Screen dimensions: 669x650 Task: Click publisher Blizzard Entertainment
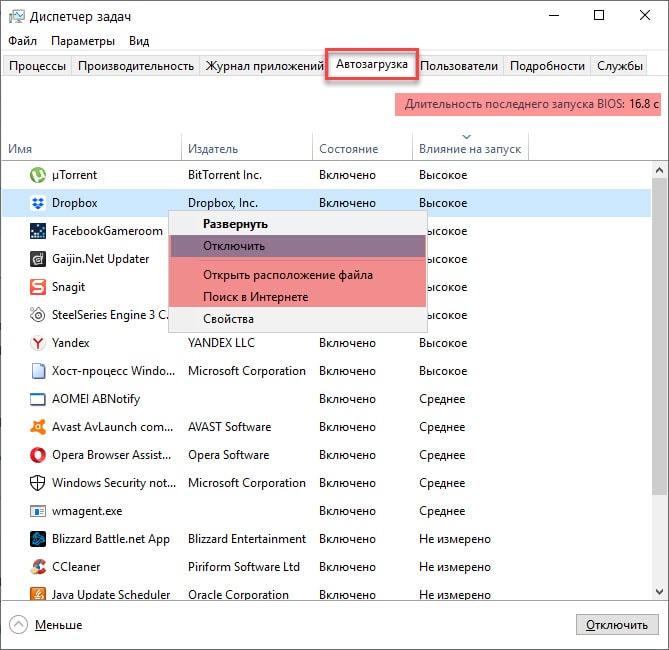point(247,539)
